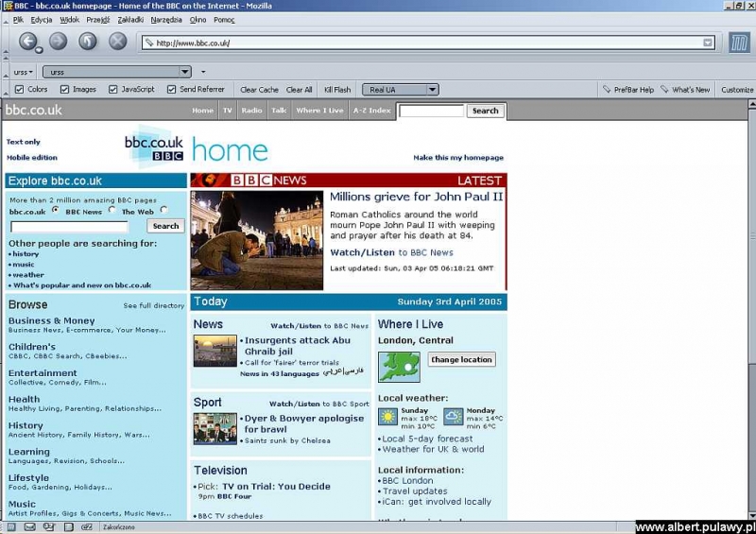Click the Forward navigation button
The height and width of the screenshot is (534, 756).
(58, 41)
